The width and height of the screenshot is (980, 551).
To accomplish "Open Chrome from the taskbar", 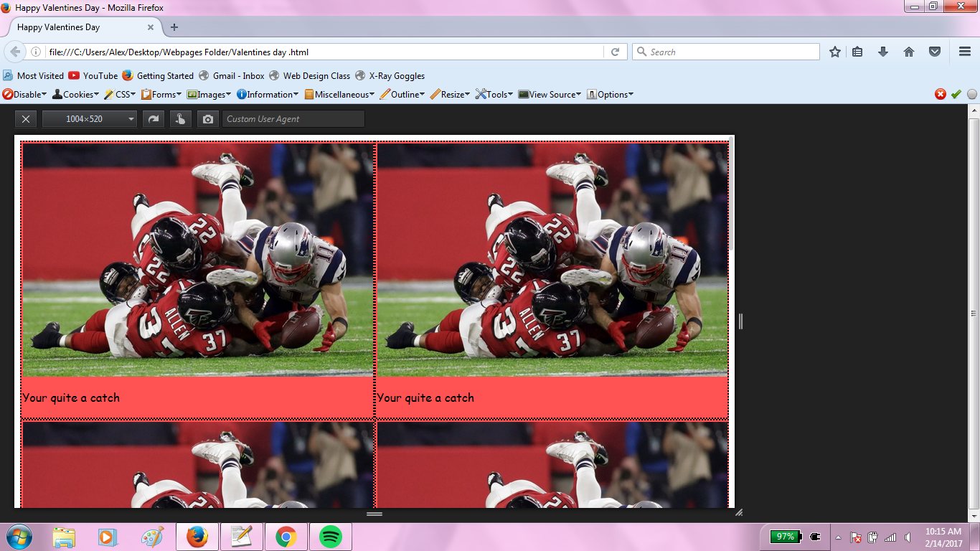I will [286, 537].
